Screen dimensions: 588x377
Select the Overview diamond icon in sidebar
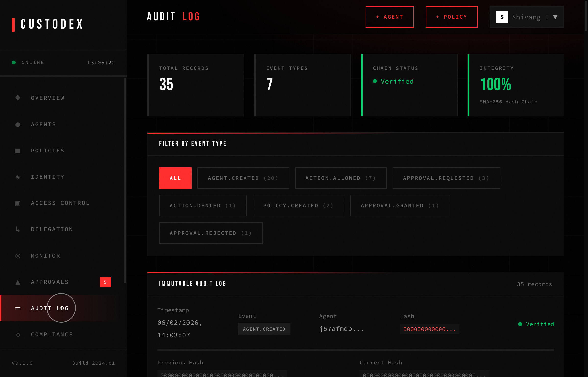click(x=17, y=98)
